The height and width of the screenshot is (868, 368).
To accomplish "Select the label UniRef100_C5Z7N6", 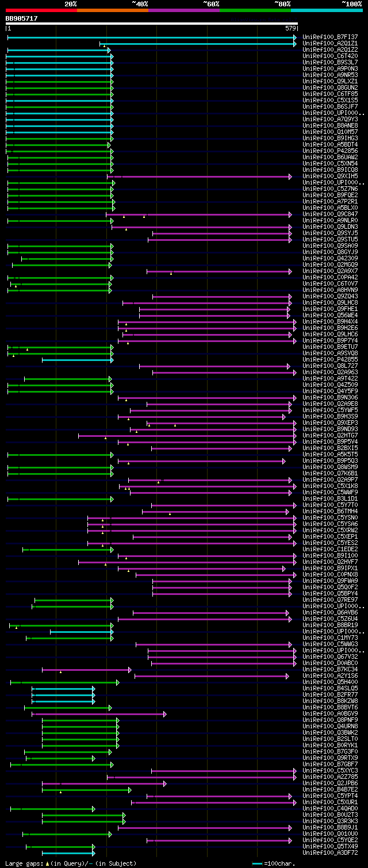I will click(330, 189).
